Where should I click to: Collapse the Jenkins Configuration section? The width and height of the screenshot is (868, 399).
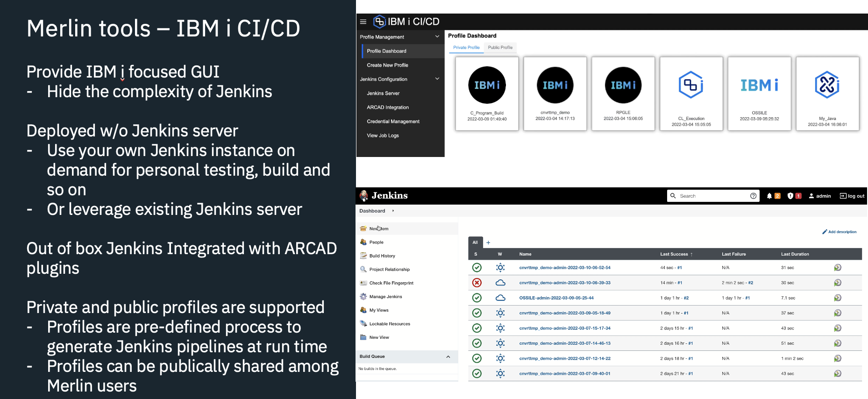437,78
